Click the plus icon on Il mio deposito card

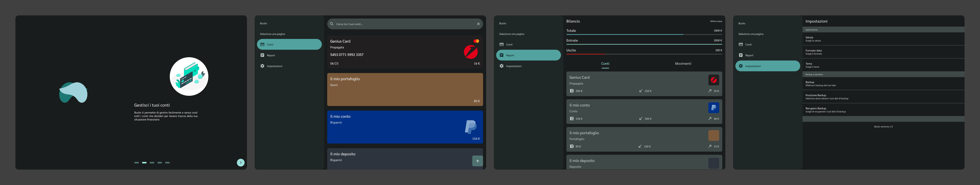pyautogui.click(x=477, y=161)
